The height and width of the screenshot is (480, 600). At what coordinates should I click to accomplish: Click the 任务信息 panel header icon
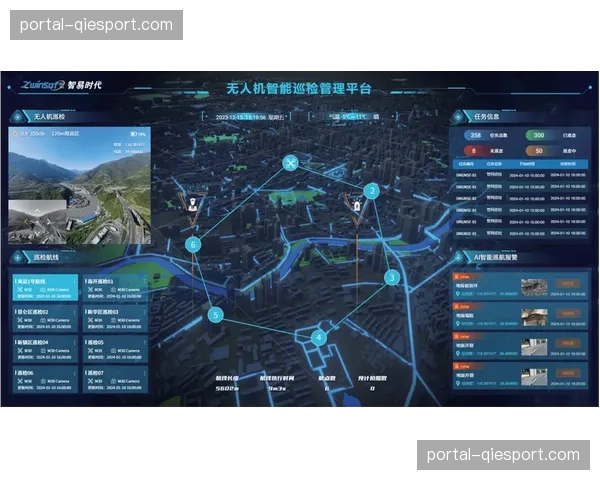(458, 117)
